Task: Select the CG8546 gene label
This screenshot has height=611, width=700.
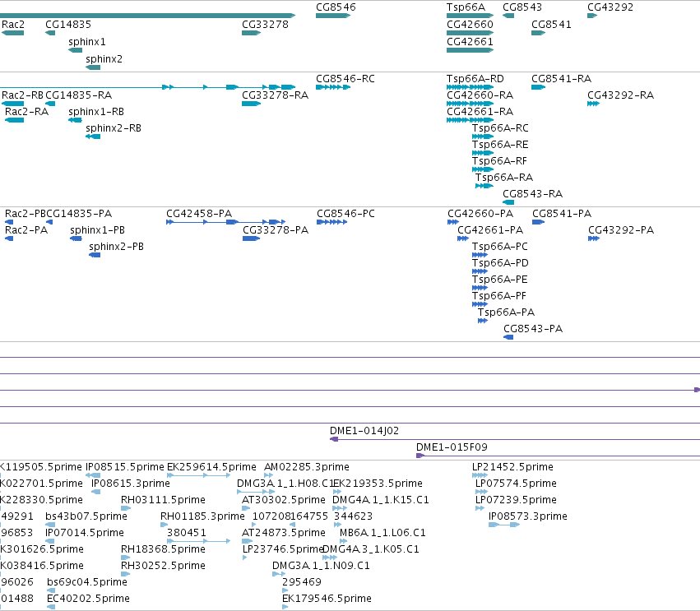Action: point(336,7)
